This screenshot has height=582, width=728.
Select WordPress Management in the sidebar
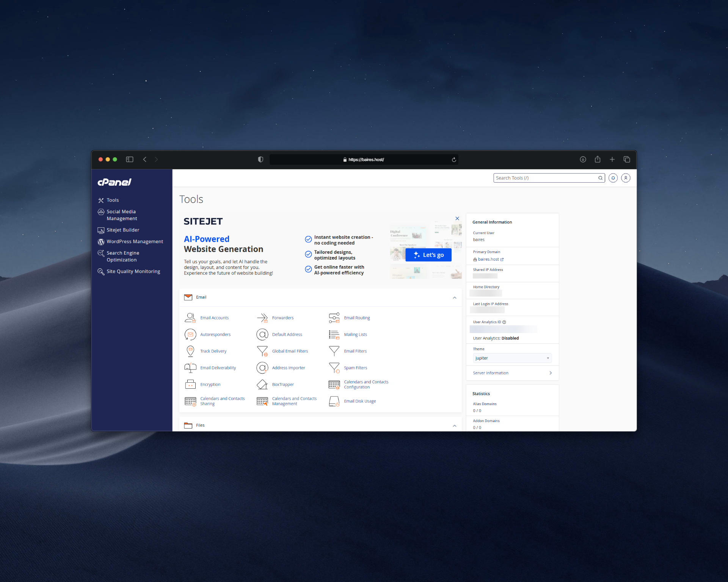coord(135,241)
